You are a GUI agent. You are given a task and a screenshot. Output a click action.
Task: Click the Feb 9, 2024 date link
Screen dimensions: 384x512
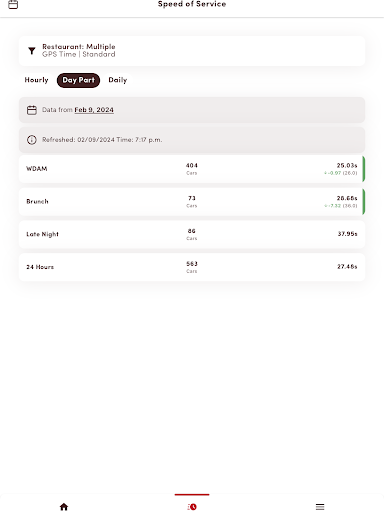tap(94, 110)
